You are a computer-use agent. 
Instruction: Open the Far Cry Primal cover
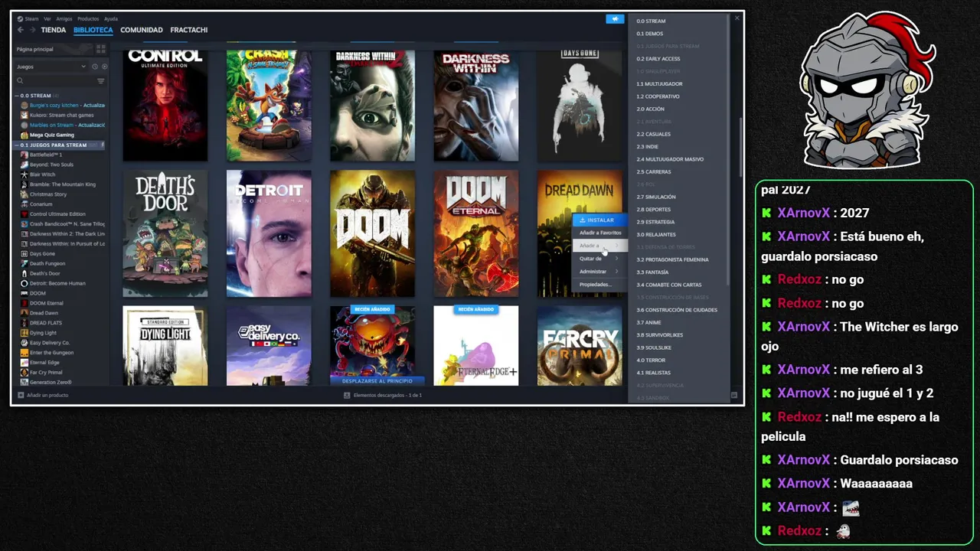(x=580, y=345)
